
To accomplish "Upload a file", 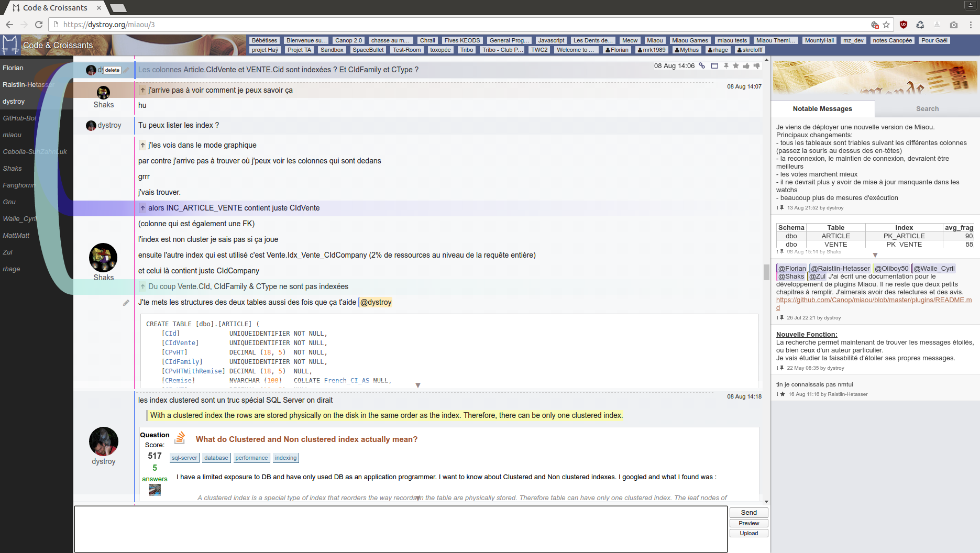I will tap(749, 533).
